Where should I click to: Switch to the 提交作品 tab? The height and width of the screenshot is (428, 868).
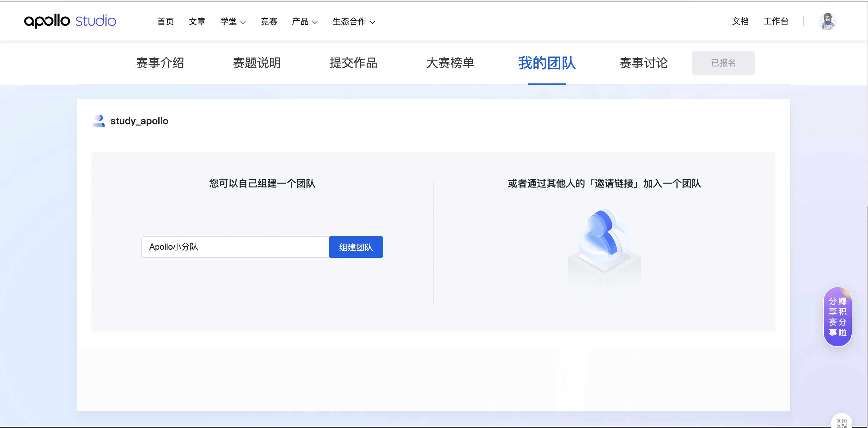pos(353,63)
